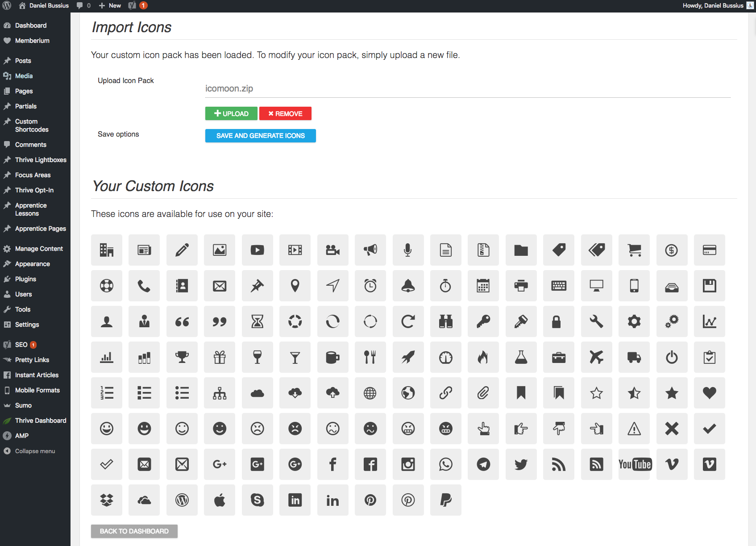The image size is (756, 546).
Task: Select the PayPal icon
Action: coord(445,500)
